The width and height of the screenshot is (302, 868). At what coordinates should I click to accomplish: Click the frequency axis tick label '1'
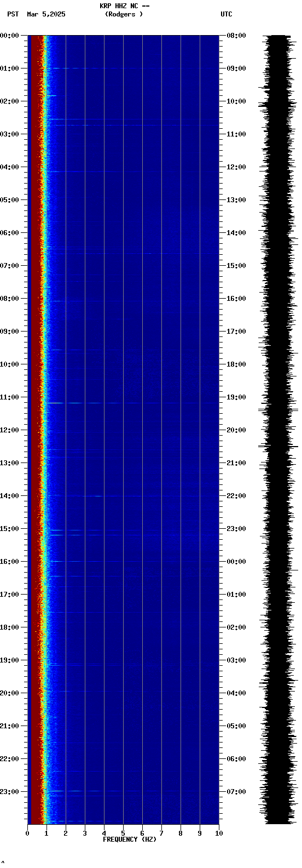point(47,833)
